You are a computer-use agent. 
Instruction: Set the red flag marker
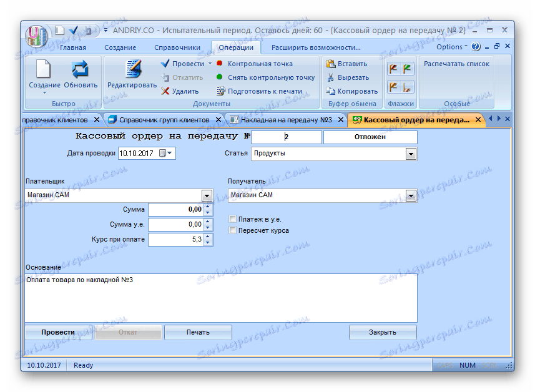(x=394, y=69)
